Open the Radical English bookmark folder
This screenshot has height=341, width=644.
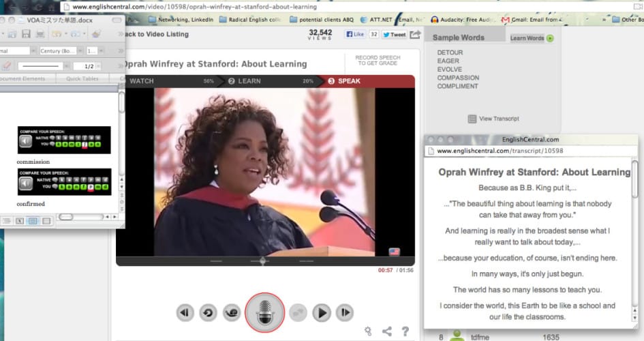click(x=250, y=19)
